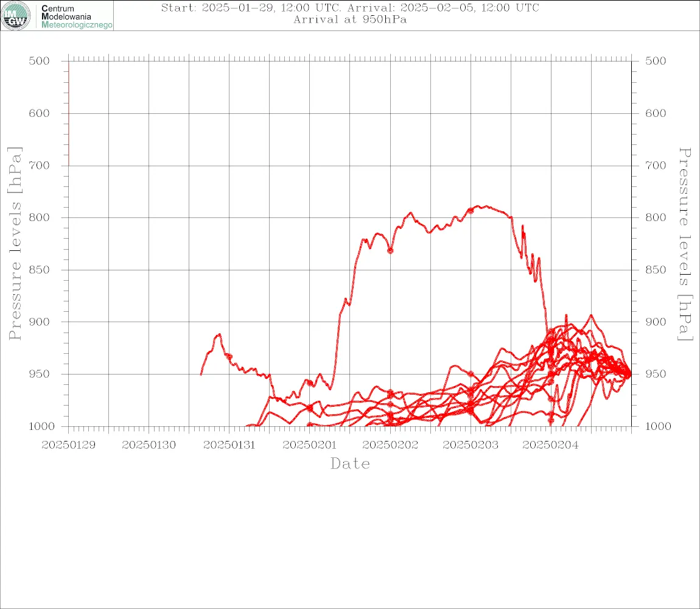Click the right axis label 500
This screenshot has width=700, height=609.
point(656,61)
